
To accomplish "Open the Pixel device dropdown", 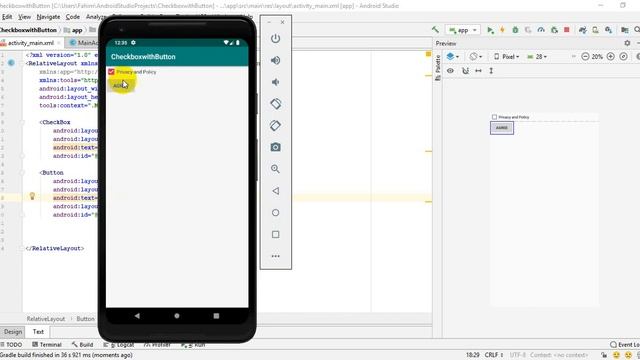I will (x=506, y=57).
